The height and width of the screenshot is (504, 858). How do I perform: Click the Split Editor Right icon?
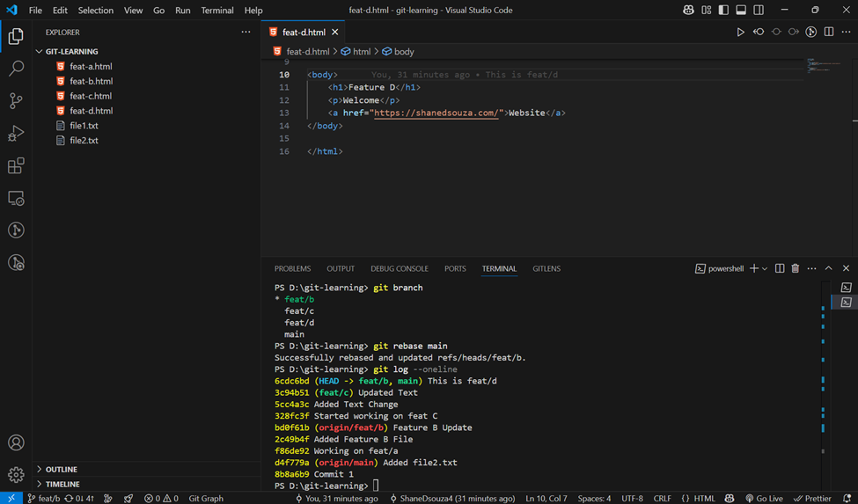[x=829, y=33]
